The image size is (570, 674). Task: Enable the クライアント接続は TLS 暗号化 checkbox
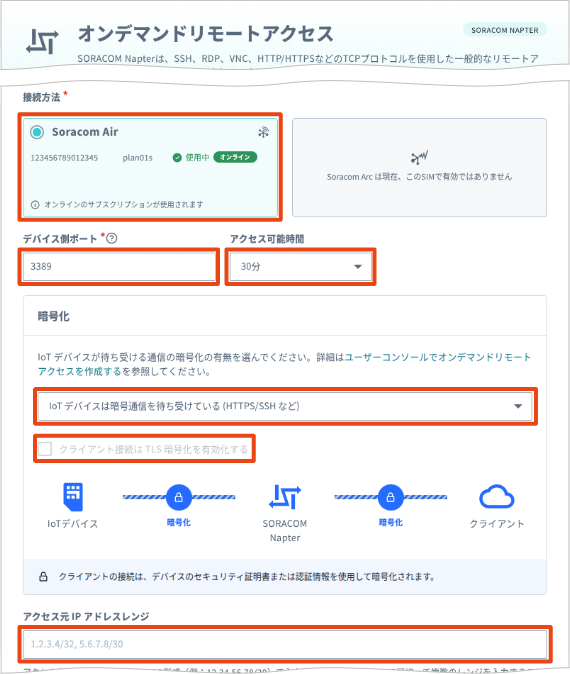click(45, 449)
